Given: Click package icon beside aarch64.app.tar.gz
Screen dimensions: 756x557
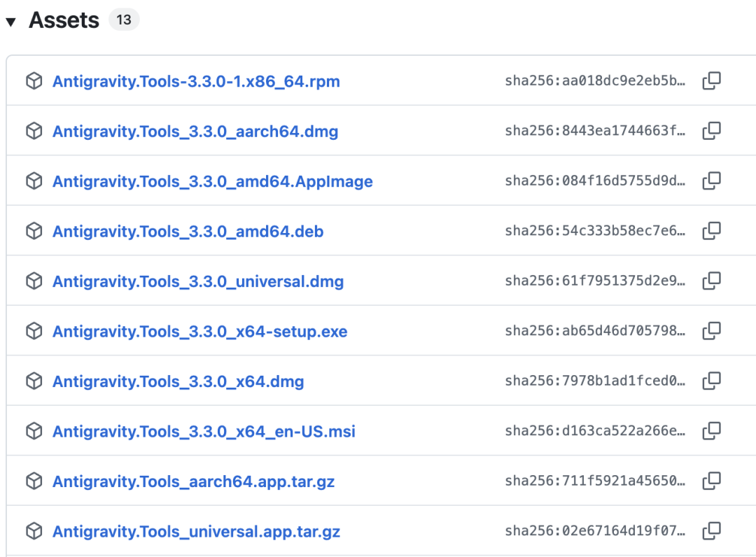Looking at the screenshot, I should (x=34, y=481).
